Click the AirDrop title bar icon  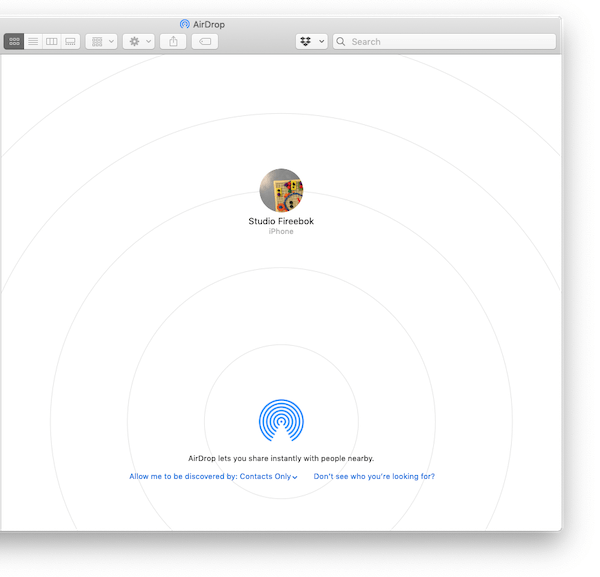185,24
